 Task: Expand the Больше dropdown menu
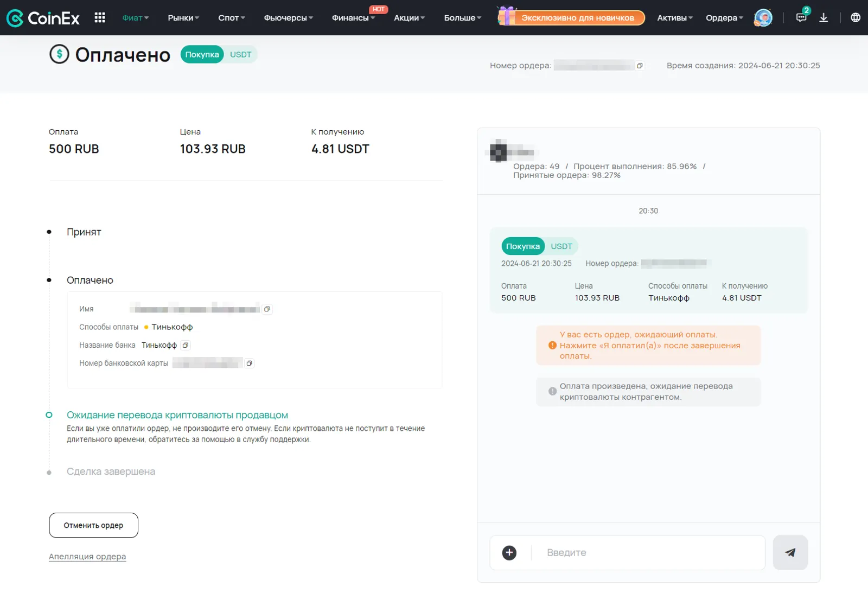click(x=463, y=18)
